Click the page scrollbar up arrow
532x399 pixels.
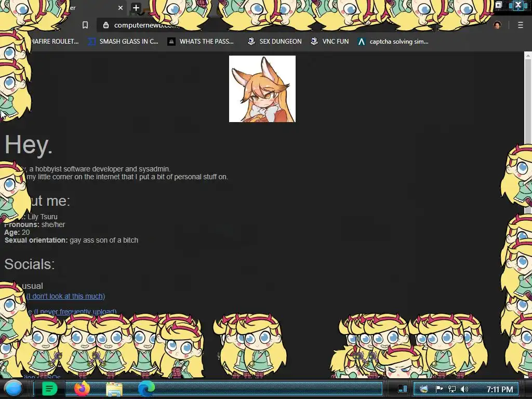coord(528,55)
